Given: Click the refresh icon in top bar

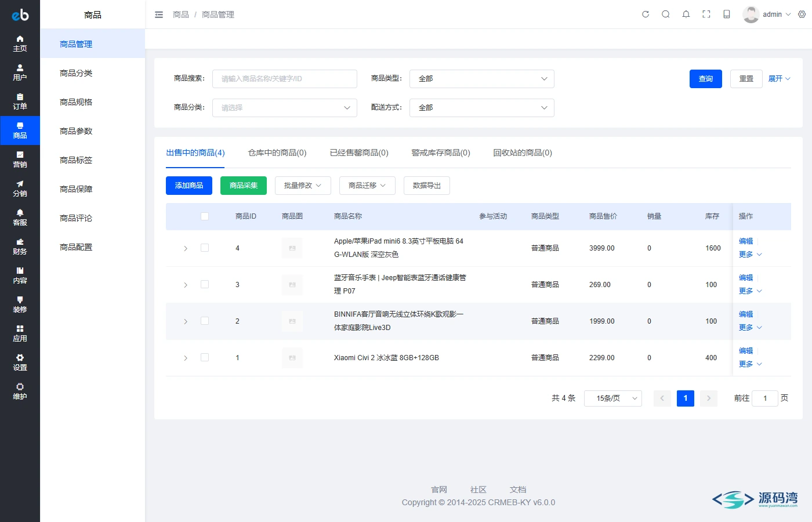Looking at the screenshot, I should coord(646,14).
